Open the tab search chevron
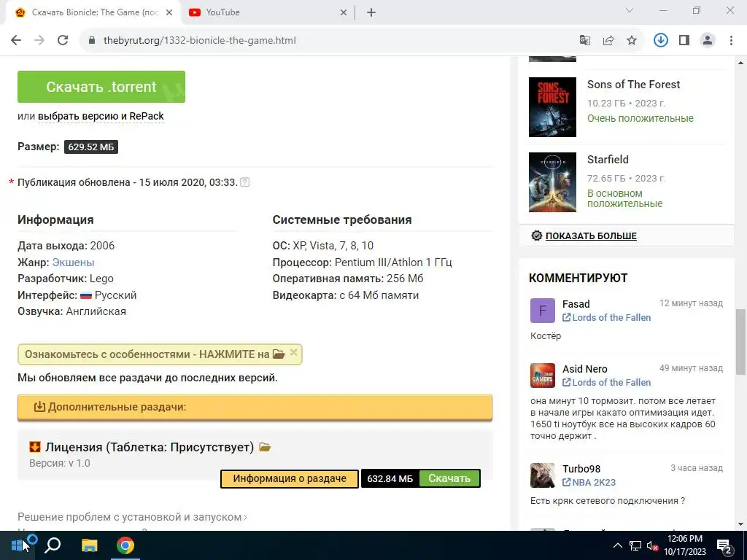The width and height of the screenshot is (747, 560). pos(630,10)
